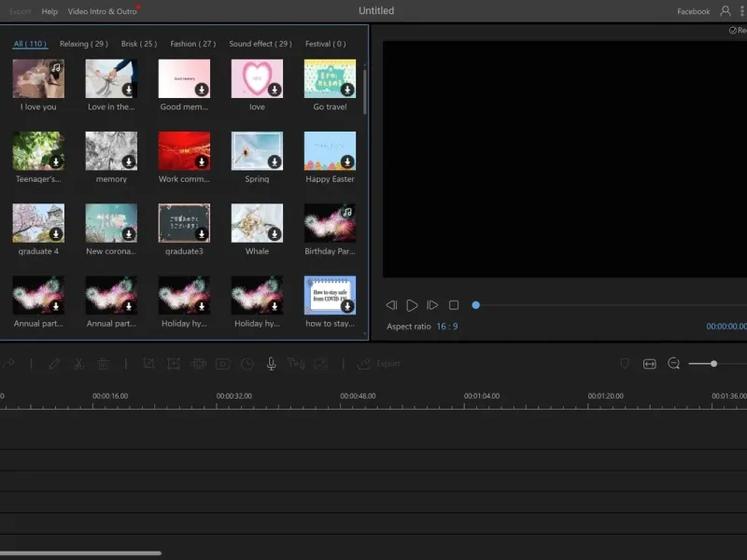Switch to the Fashion (27) tab
Image resolution: width=747 pixels, height=560 pixels.
pyautogui.click(x=193, y=44)
